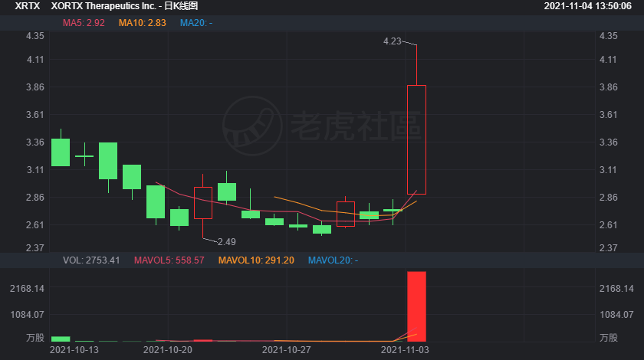
Task: Click the date label 2021-11-03
Action: [x=405, y=350]
